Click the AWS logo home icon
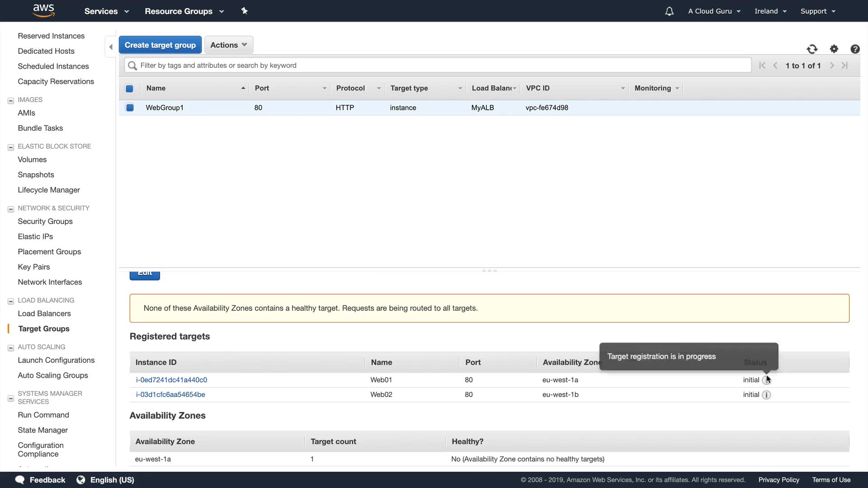The width and height of the screenshot is (868, 488). [x=43, y=10]
